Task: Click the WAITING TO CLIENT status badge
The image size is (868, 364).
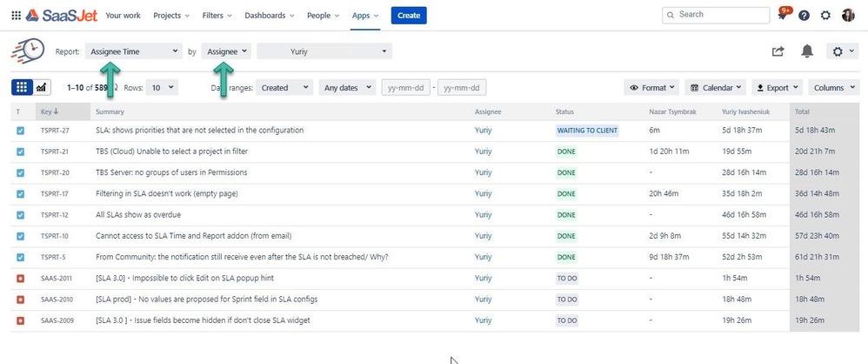Action: tap(587, 131)
